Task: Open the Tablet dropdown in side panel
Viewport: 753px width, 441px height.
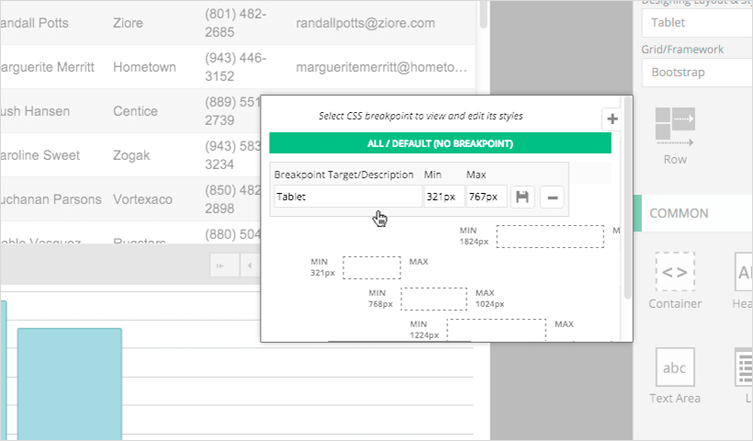Action: (x=697, y=23)
